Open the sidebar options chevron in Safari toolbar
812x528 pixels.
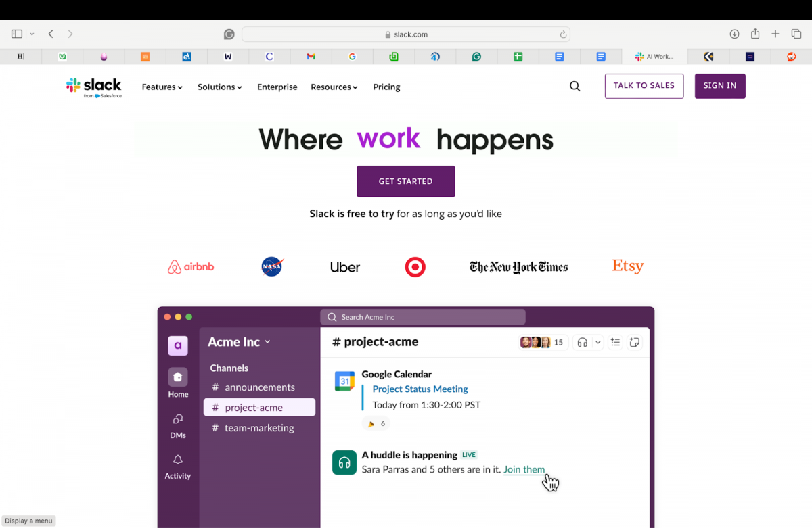[32, 34]
